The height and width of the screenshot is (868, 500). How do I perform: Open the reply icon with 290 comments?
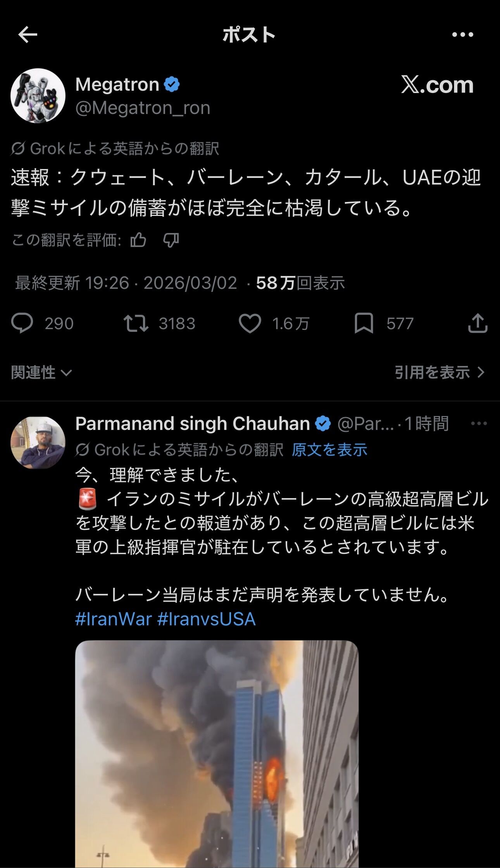point(22,323)
